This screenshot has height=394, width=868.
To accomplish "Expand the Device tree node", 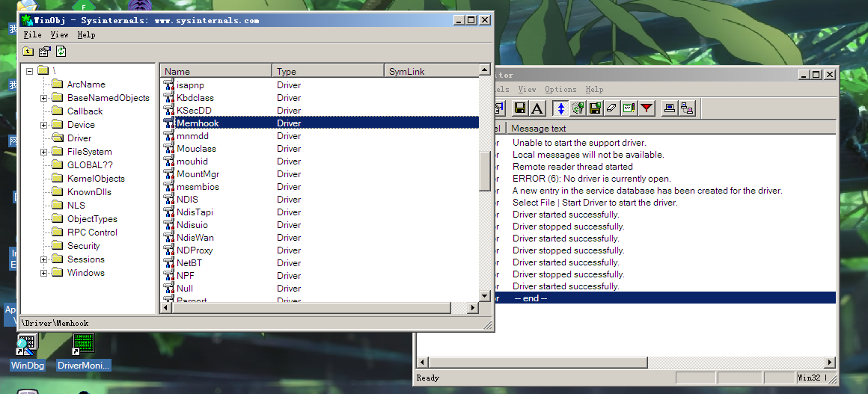I will click(x=43, y=125).
